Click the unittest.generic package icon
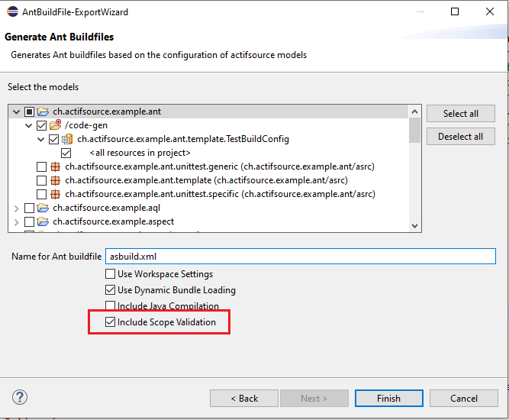Viewport: 509px width, 420px height. click(55, 166)
